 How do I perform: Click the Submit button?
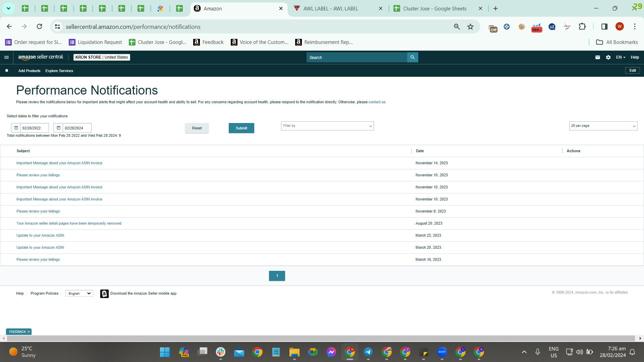pyautogui.click(x=241, y=128)
